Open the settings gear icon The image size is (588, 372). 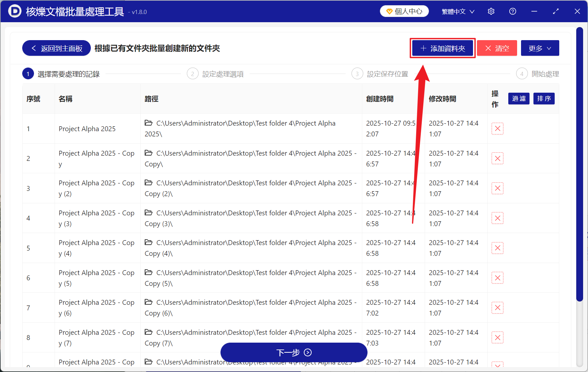(491, 11)
